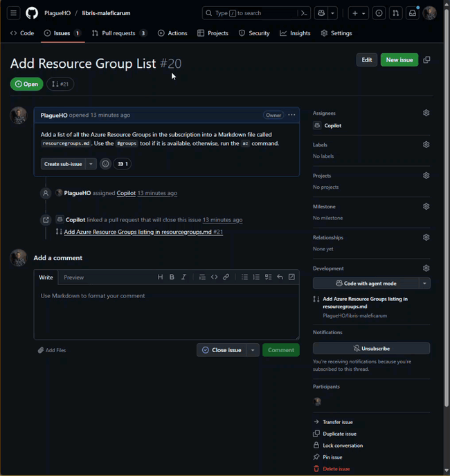The height and width of the screenshot is (476, 450).
Task: Go to GitHub homepage via Octocat logo
Action: (32, 13)
